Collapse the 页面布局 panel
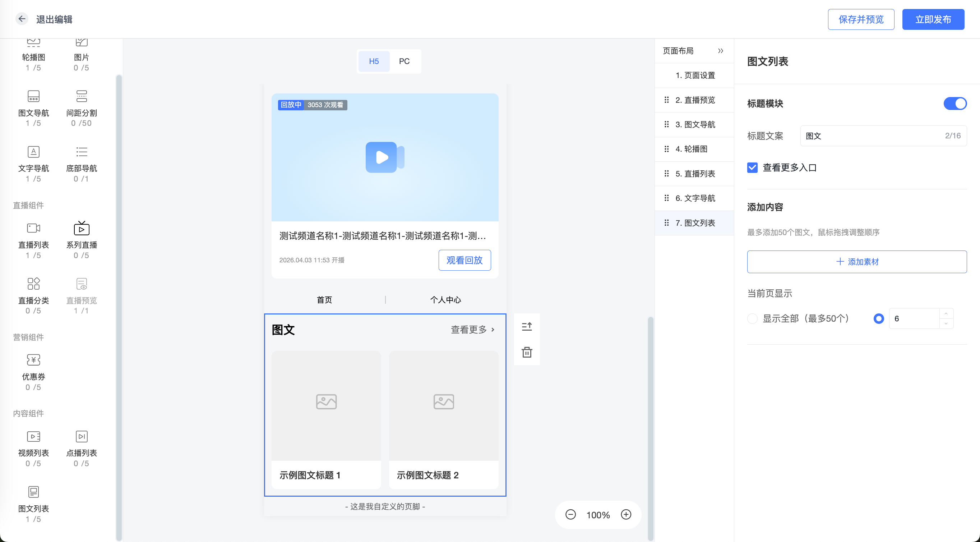Screen dimensions: 980x542 pyautogui.click(x=721, y=51)
